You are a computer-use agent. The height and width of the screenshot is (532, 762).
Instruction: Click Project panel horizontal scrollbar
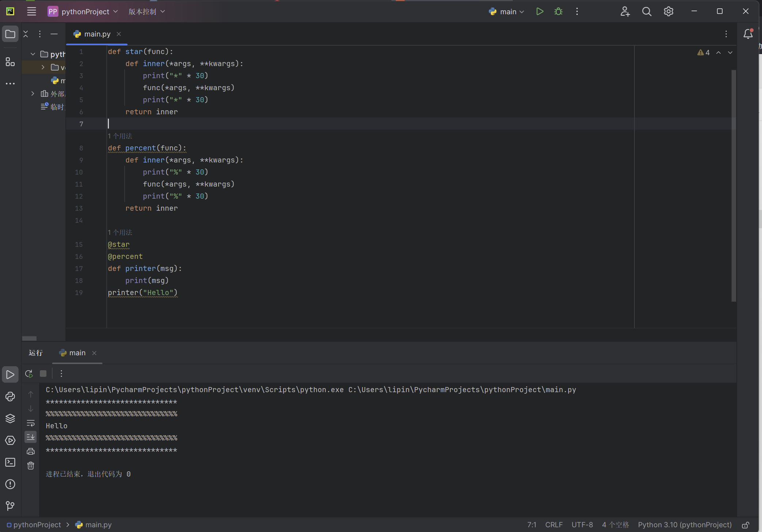[29, 338]
